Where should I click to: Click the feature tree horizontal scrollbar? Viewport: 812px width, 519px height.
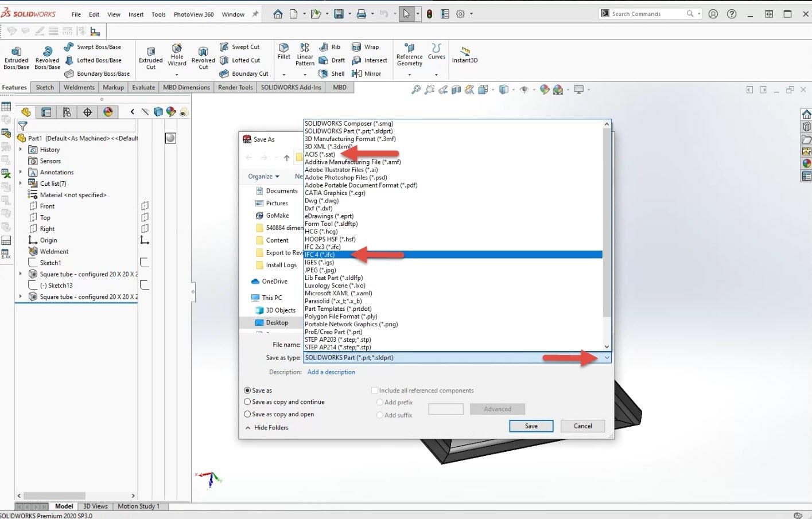55,495
